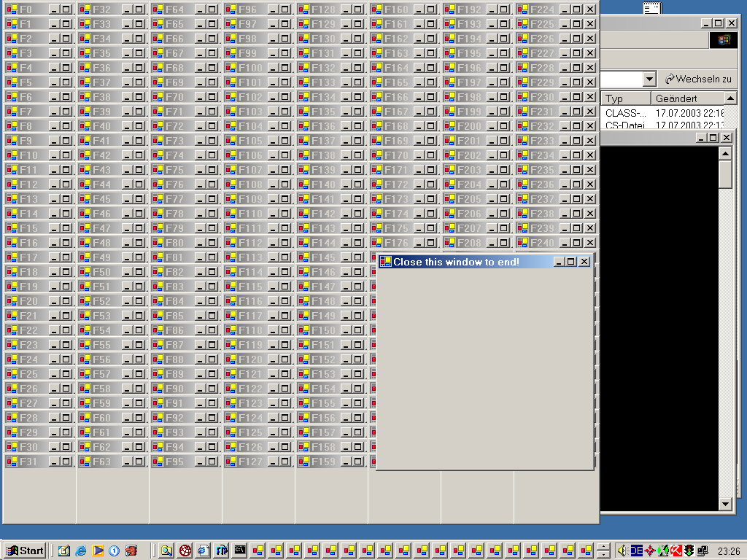The image size is (747, 560).
Task: Switch keyboard layout using the DE tray indicator
Action: coord(637,551)
